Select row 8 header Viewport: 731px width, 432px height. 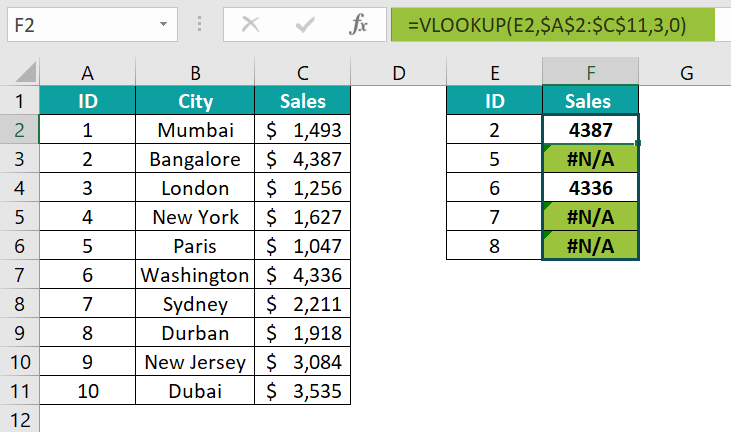pyautogui.click(x=20, y=303)
